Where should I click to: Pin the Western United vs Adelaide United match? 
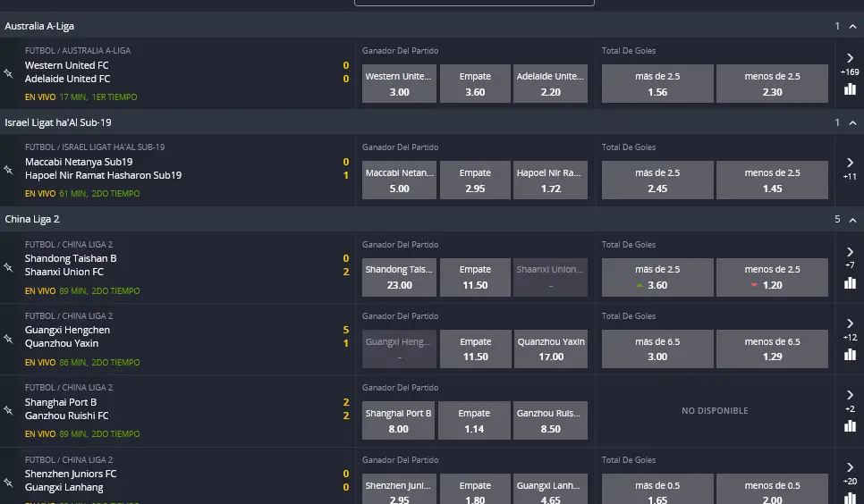[8, 73]
